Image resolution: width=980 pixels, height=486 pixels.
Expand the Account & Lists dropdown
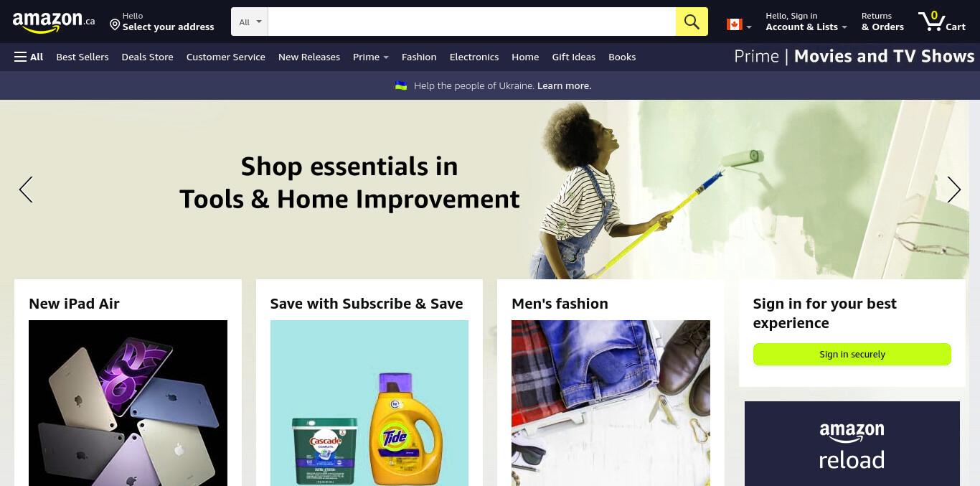[x=806, y=22]
